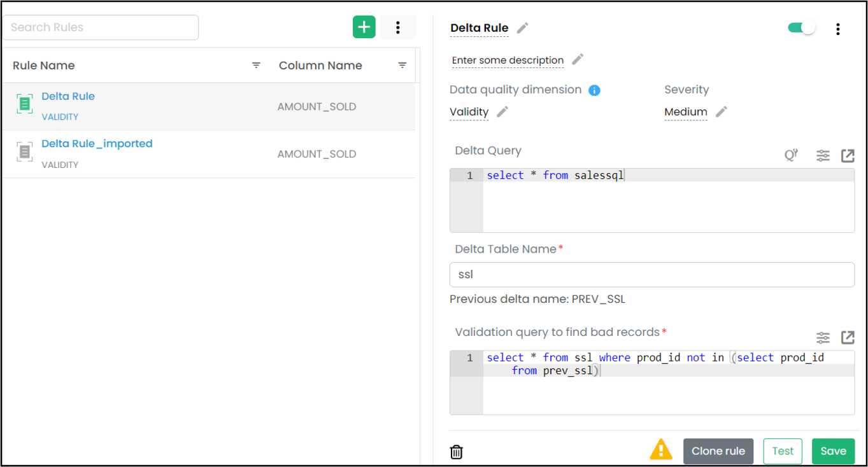Screen dimensions: 868x467
Task: Click inside the Delta Table Name field
Action: (651, 275)
